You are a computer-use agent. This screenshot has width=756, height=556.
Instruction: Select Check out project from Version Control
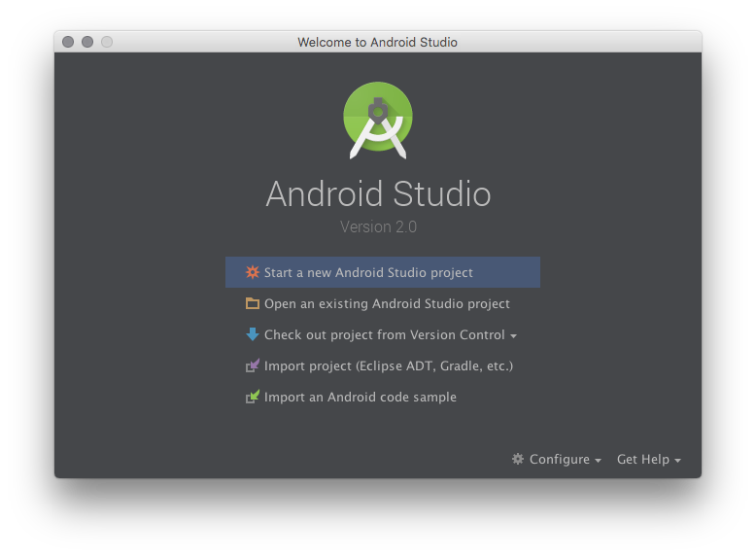(382, 334)
